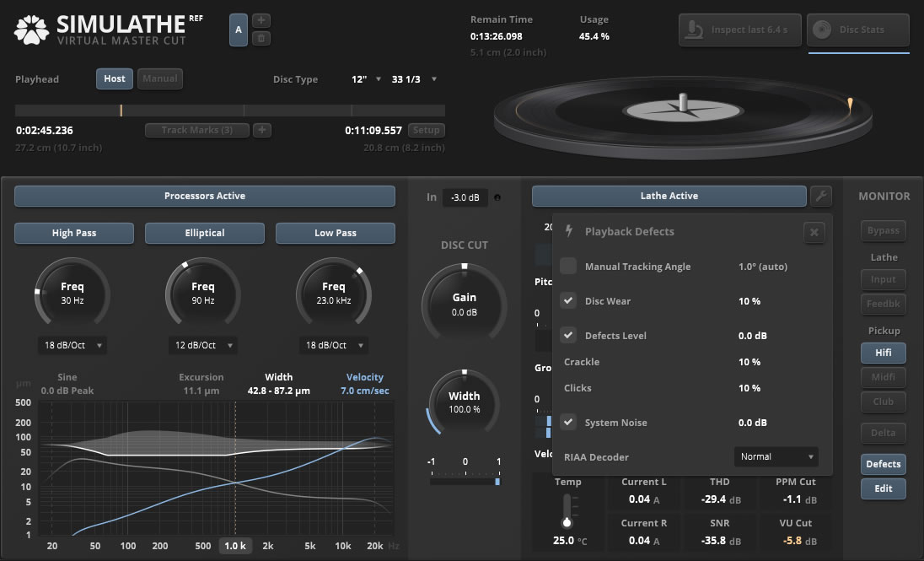924x561 pixels.
Task: Open the Disc Stats view
Action: [857, 30]
